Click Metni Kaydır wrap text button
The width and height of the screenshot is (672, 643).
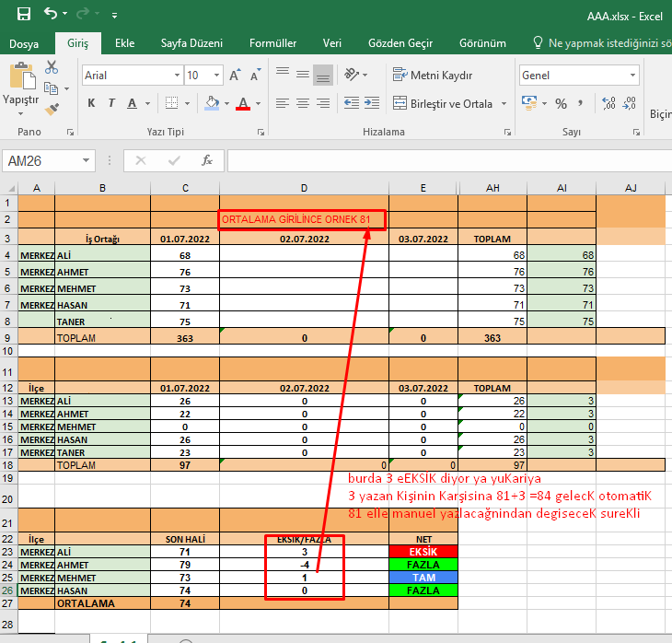[x=433, y=75]
